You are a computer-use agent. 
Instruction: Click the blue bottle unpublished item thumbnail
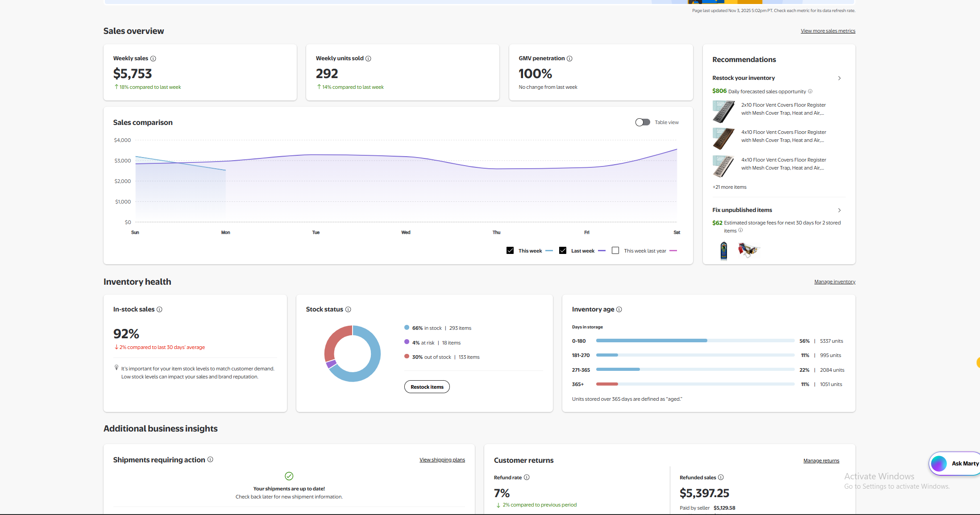pyautogui.click(x=724, y=250)
